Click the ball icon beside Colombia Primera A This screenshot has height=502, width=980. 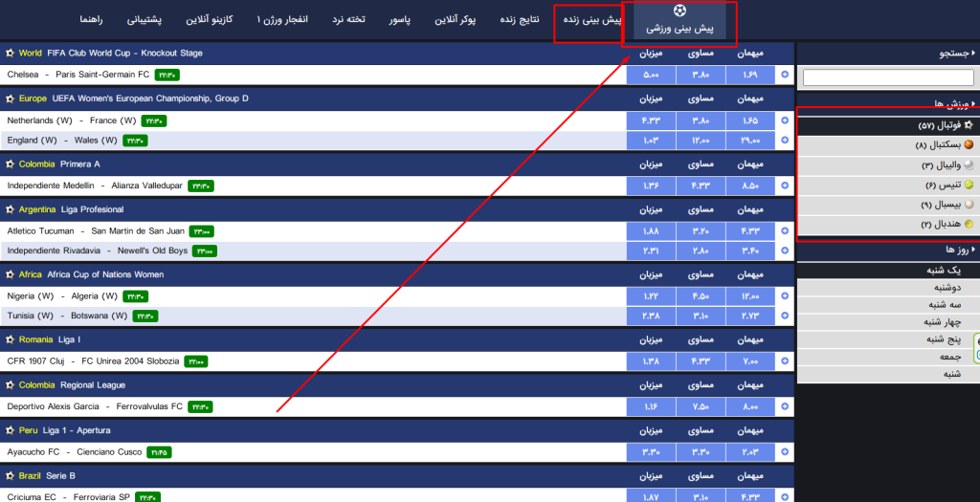[10, 164]
